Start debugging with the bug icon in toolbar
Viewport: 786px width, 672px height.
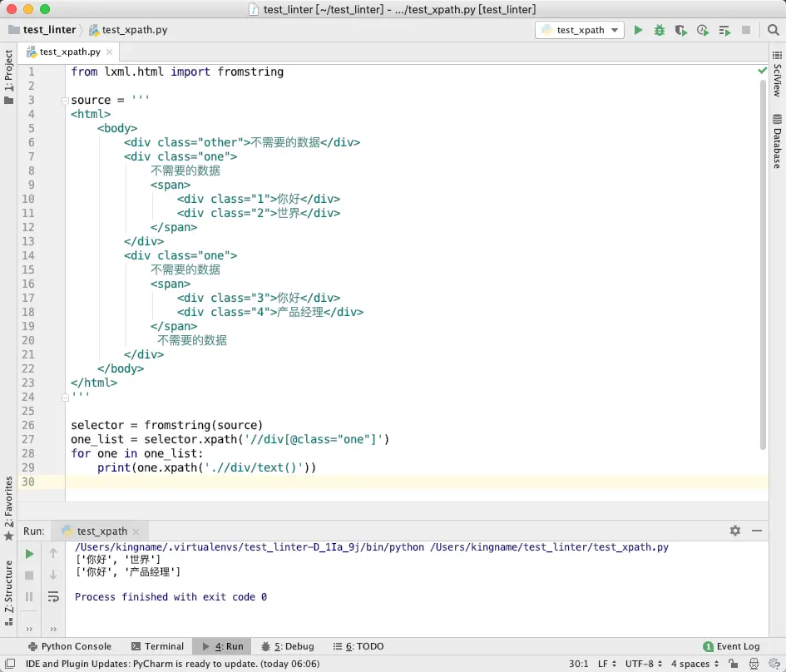point(660,30)
